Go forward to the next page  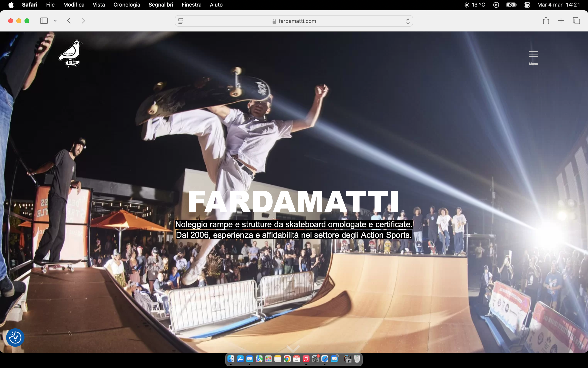coord(83,21)
